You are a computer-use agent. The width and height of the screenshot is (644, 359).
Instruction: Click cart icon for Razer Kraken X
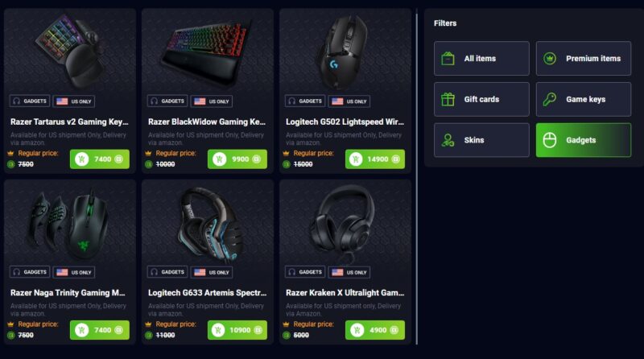tap(357, 330)
